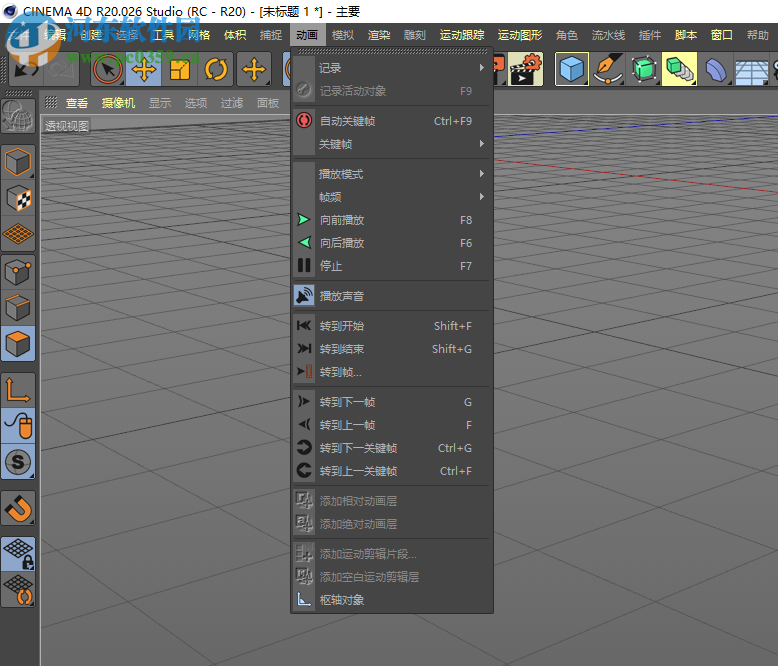The width and height of the screenshot is (778, 666).
Task: Enable Axis mode L-shaped icon
Action: point(18,390)
